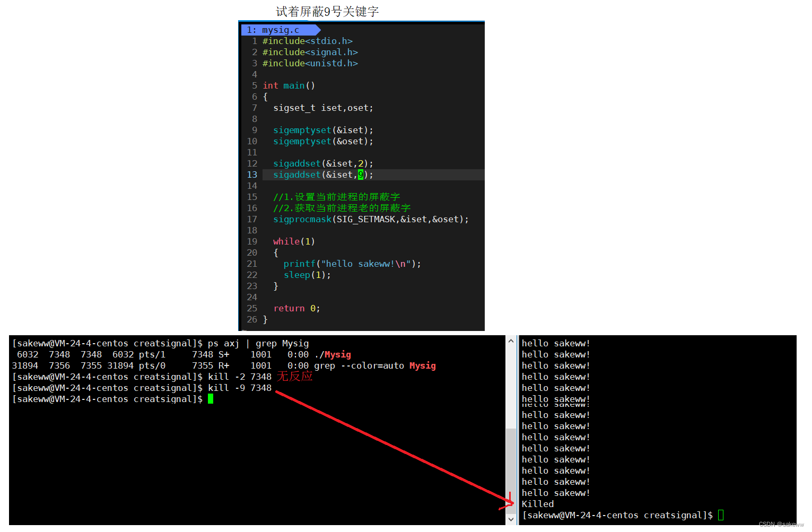The image size is (812, 532).
Task: Click the 'grep --color=auto Mysig' process row
Action: [x=224, y=365]
